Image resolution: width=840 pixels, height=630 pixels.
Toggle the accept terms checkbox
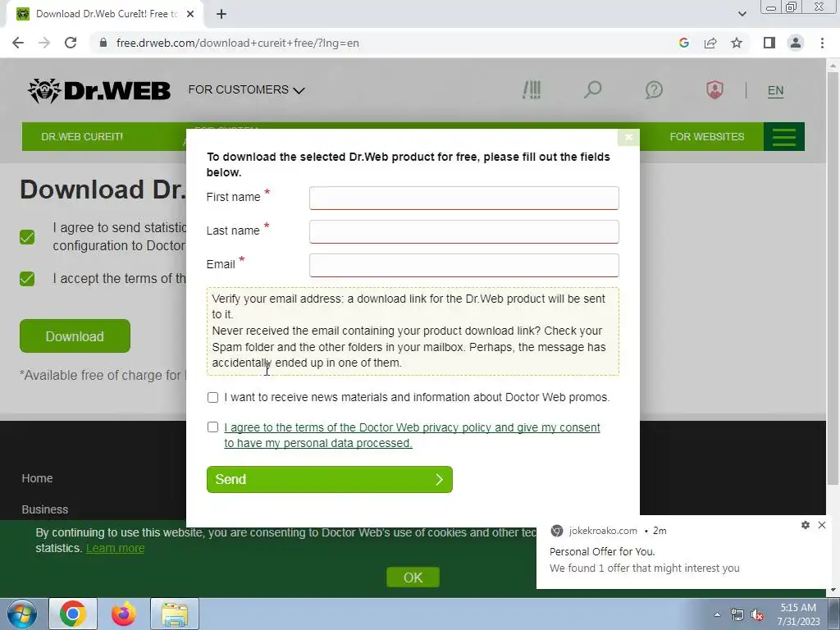(27, 279)
